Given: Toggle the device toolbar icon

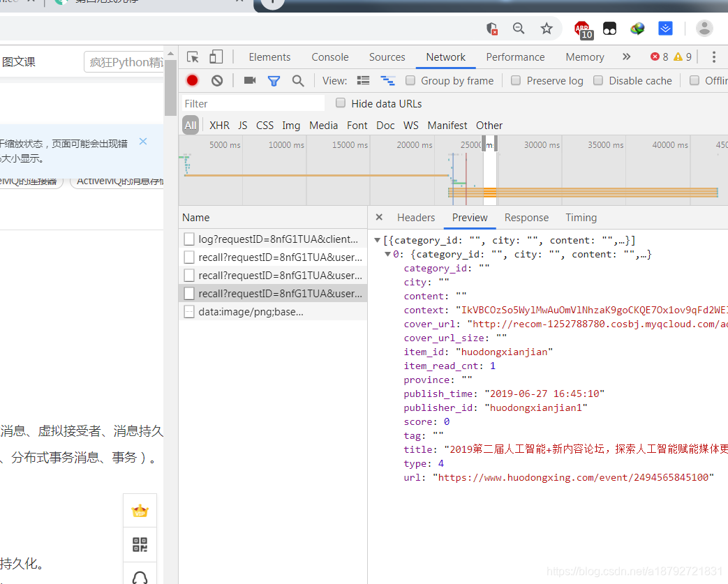Looking at the screenshot, I should coord(216,57).
